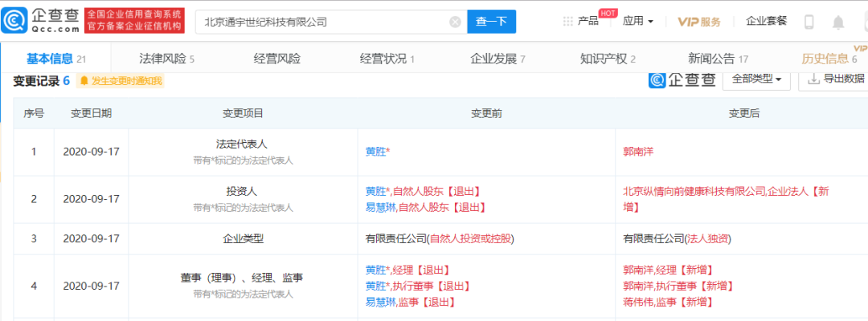The width and height of the screenshot is (868, 321).
Task: Clear the search box with X icon
Action: click(x=455, y=22)
